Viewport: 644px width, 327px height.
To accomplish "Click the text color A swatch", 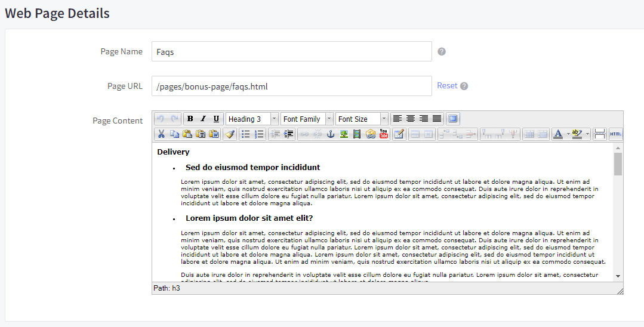I will click(557, 134).
